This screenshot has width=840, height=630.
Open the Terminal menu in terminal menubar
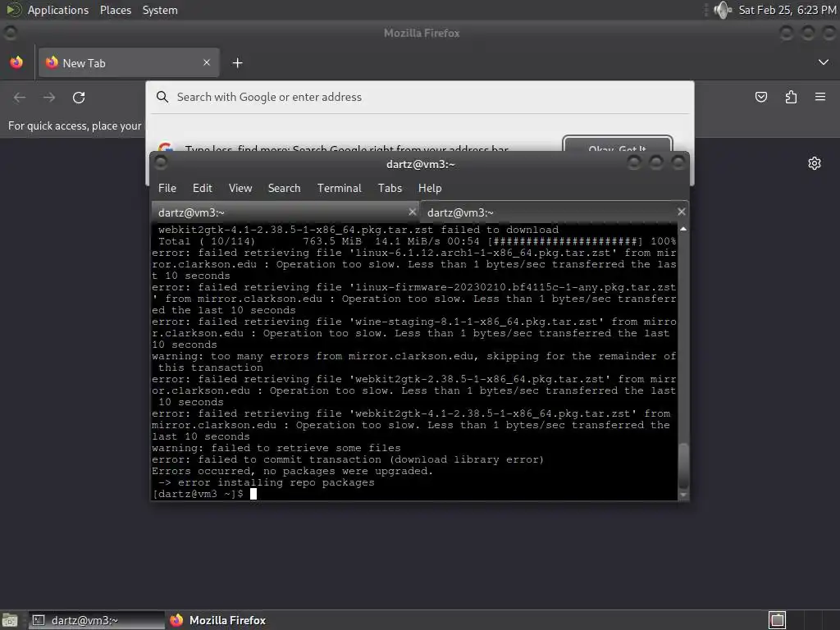[339, 188]
